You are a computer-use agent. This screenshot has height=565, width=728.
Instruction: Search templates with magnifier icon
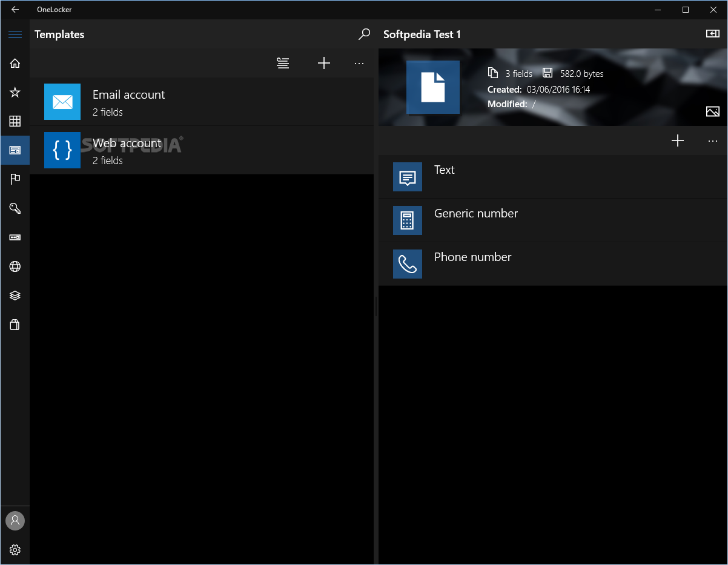pos(364,35)
